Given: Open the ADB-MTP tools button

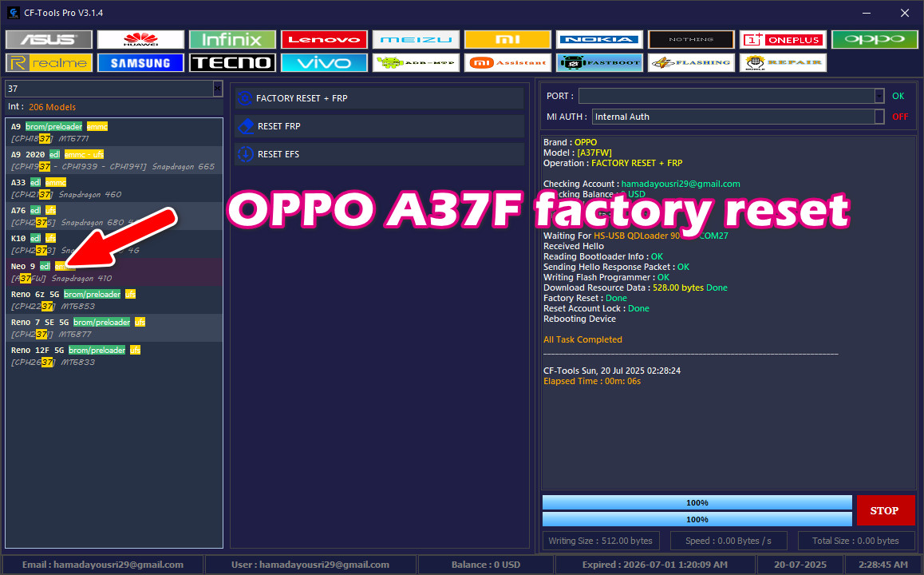Looking at the screenshot, I should pyautogui.click(x=416, y=62).
